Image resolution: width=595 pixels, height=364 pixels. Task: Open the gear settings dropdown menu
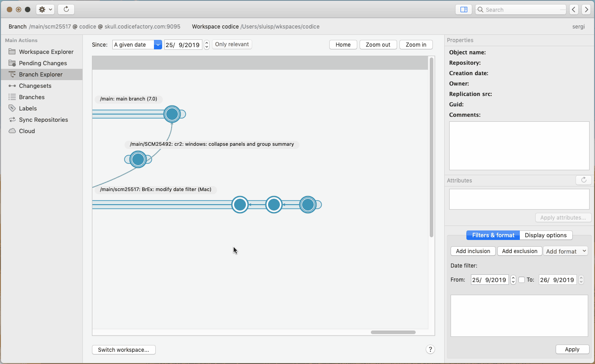(x=45, y=10)
